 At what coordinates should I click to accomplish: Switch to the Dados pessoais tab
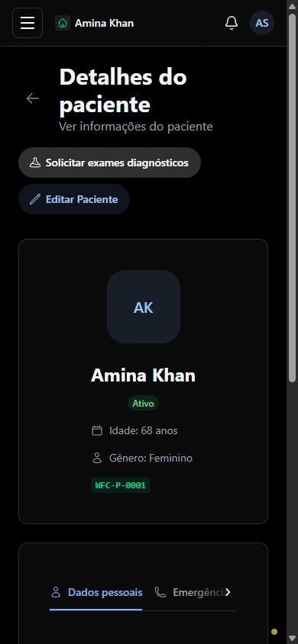click(96, 592)
